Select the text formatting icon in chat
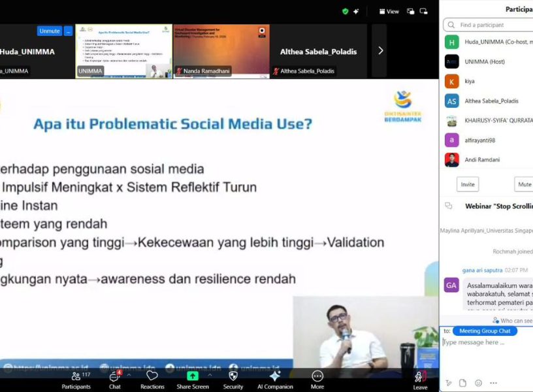This screenshot has height=392, width=533. point(449,383)
